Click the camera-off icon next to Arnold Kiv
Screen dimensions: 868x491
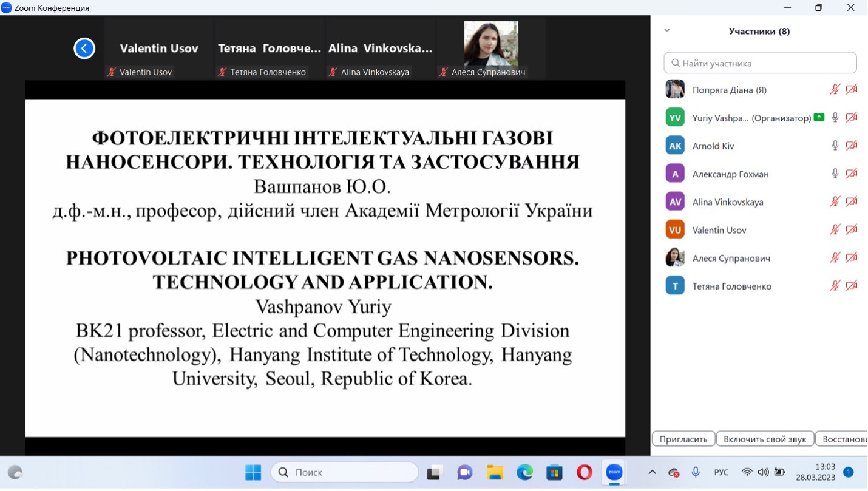(x=852, y=146)
